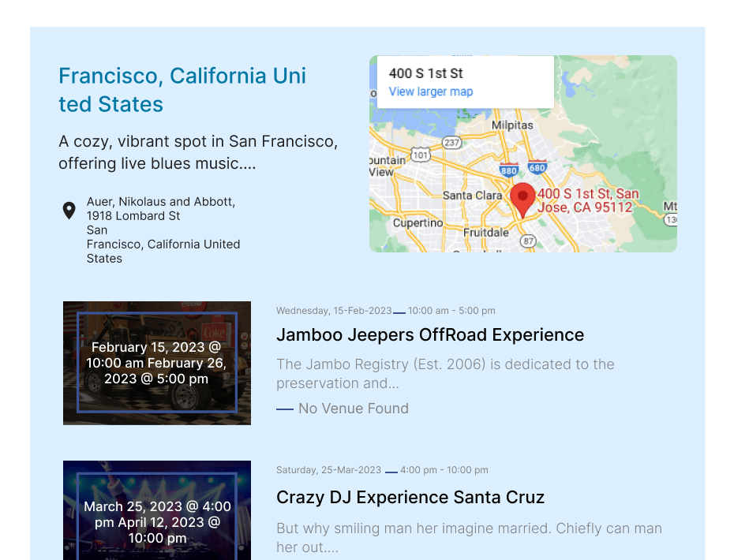The height and width of the screenshot is (560, 734).
Task: Open Jamboo Jeepers OffRoad Experience event title
Action: [430, 334]
